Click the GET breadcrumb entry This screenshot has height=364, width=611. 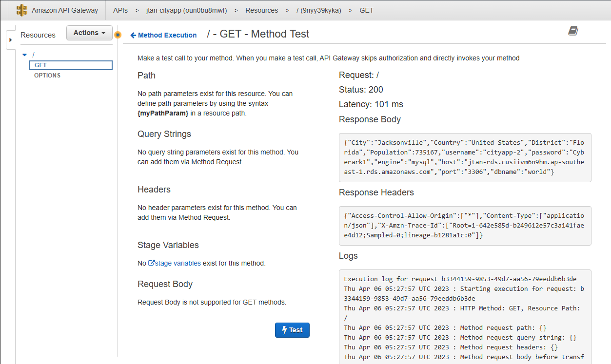point(367,10)
